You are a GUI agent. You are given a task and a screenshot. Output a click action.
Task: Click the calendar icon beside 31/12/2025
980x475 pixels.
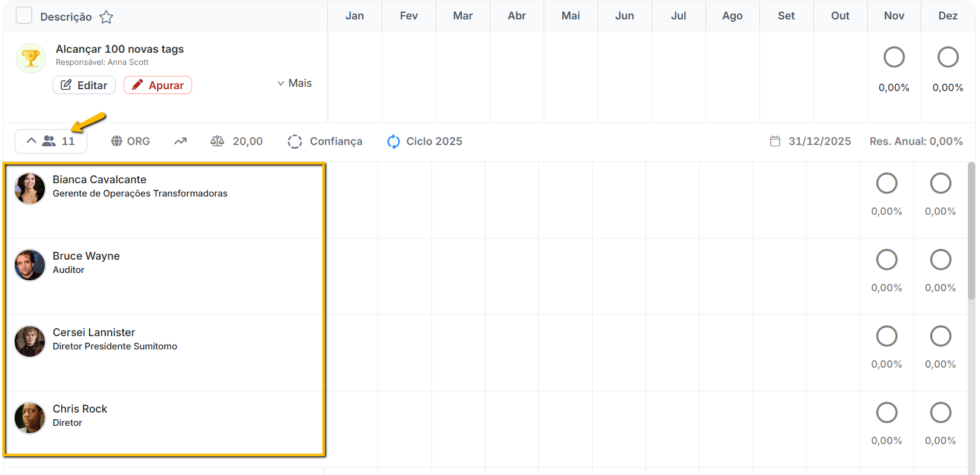click(x=775, y=141)
